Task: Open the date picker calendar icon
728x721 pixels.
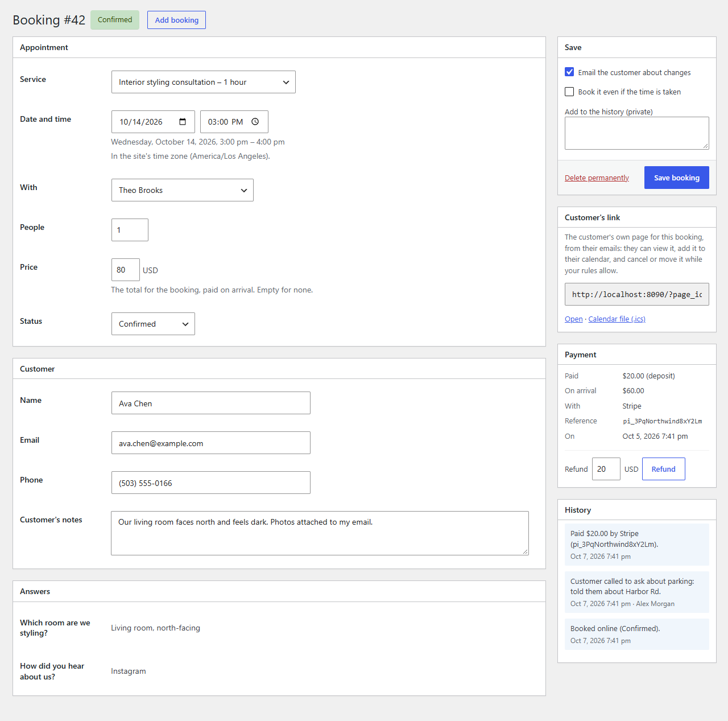Action: (183, 122)
